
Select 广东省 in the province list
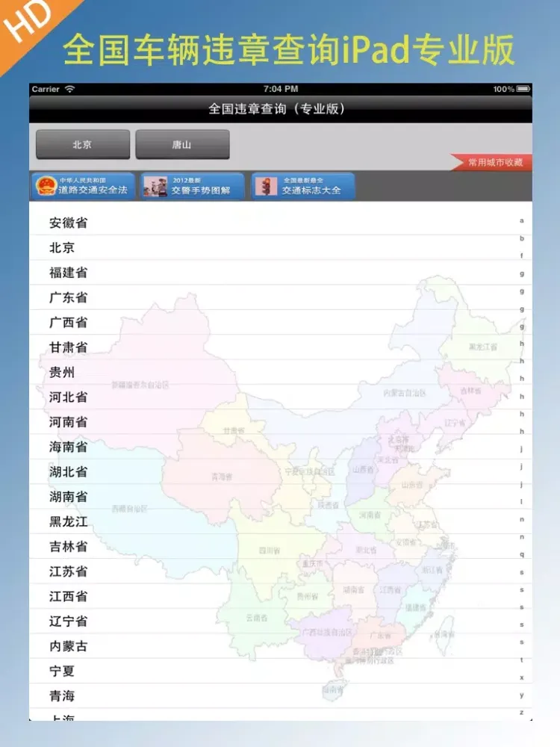(281, 297)
